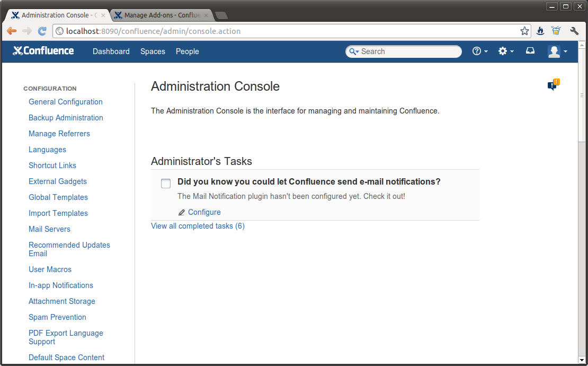Open the notifications tray icon

[530, 51]
